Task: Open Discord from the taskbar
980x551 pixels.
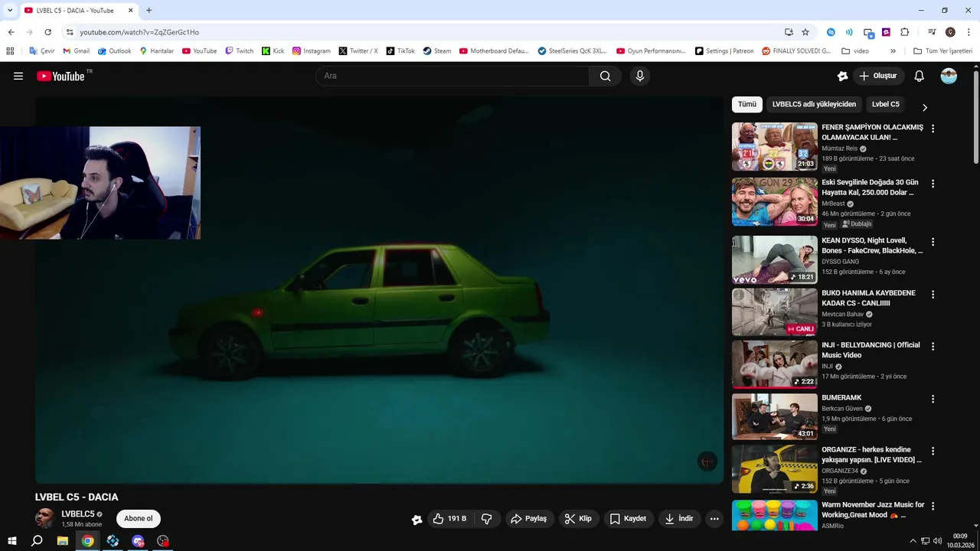Action: point(138,541)
